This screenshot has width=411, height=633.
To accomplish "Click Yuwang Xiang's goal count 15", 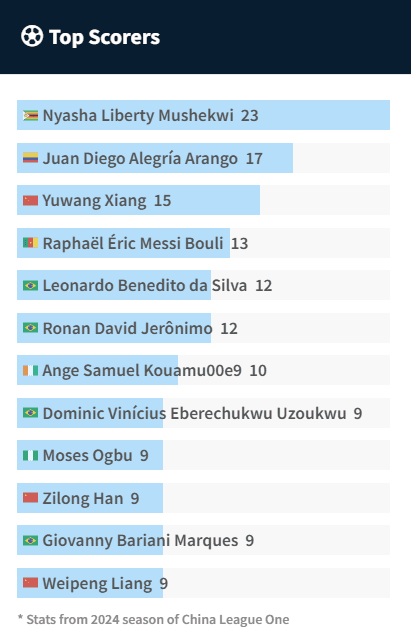I will (x=163, y=201).
